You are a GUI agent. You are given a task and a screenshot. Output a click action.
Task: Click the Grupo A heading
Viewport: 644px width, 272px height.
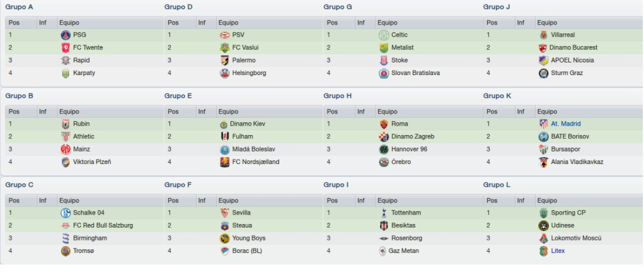tap(19, 7)
